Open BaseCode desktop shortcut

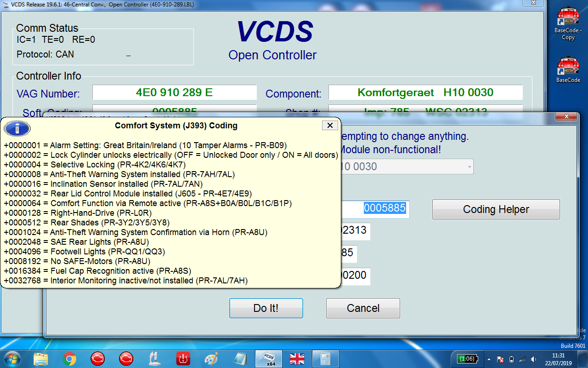pos(568,69)
